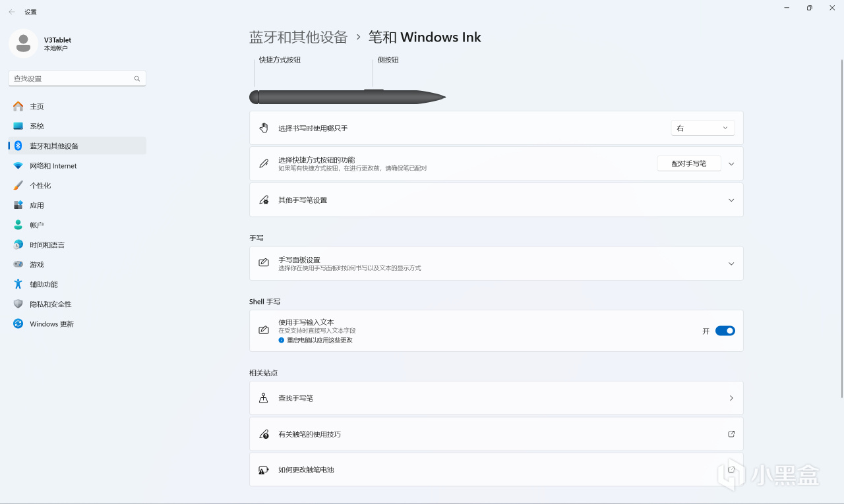This screenshot has height=504, width=844.
Task: Click the icon beside 使用手写输入文本
Action: pyautogui.click(x=264, y=330)
